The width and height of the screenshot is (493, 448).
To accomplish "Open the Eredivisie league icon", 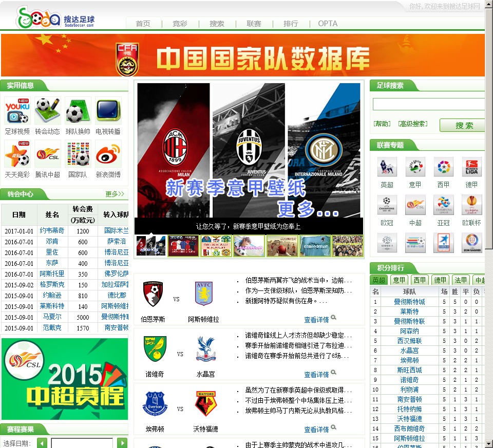I will coord(415,243).
